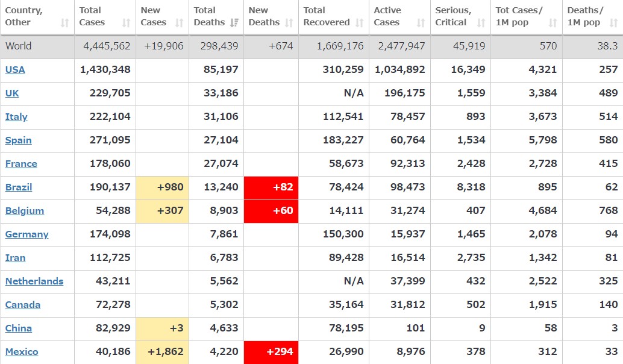The width and height of the screenshot is (623, 364).
Task: Sort by Tot Cases/1M pop arrows icon
Action: coord(553,23)
